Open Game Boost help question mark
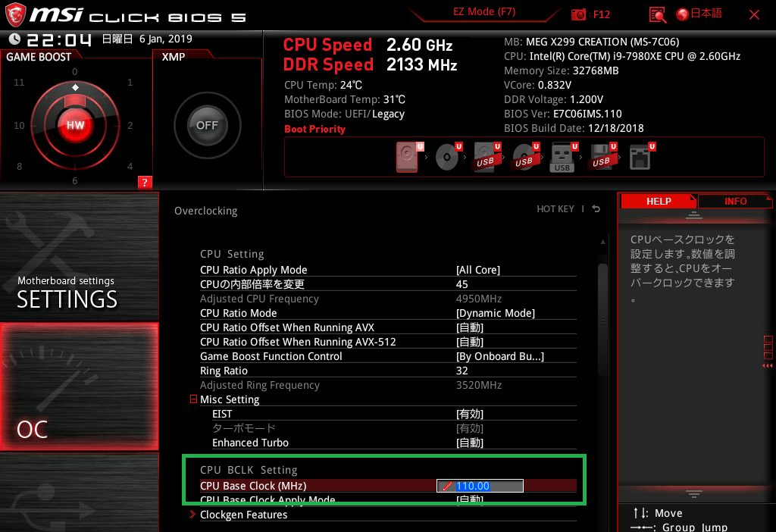Image resolution: width=776 pixels, height=532 pixels. [x=145, y=182]
